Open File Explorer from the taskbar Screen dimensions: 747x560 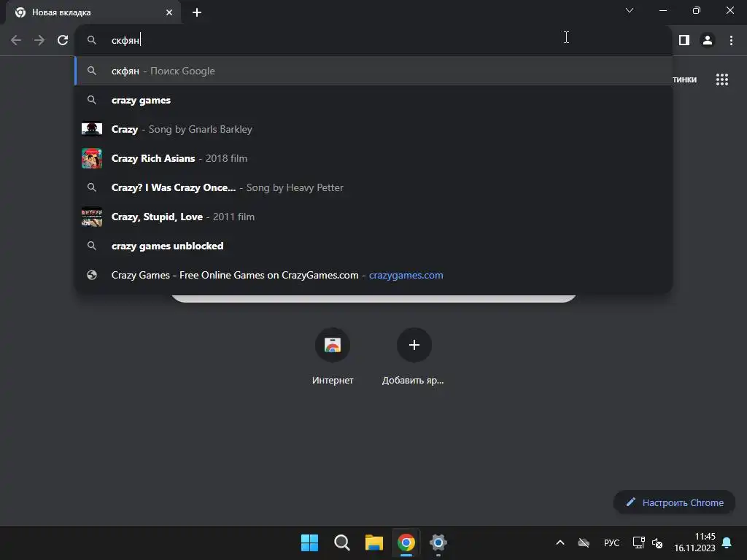click(x=374, y=542)
